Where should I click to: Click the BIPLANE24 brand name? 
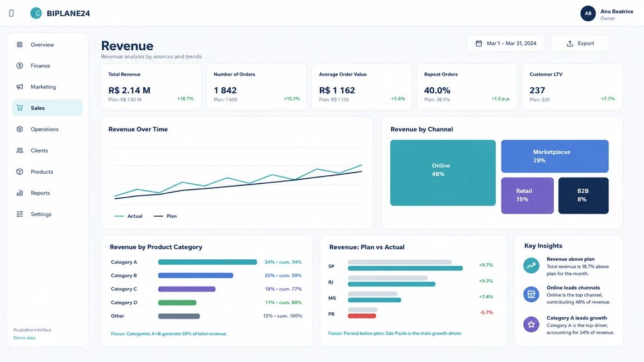68,13
